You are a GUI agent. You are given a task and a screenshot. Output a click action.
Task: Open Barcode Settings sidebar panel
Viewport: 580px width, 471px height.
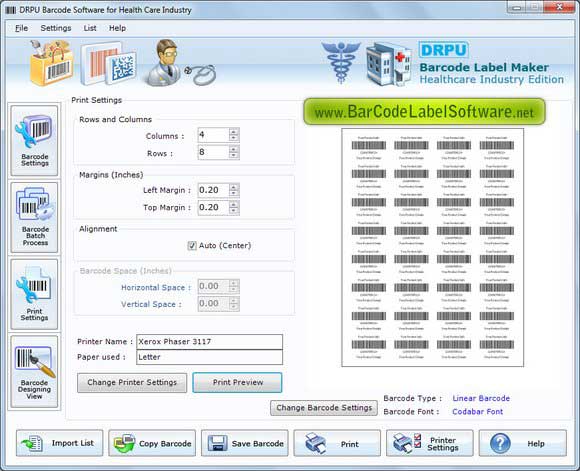click(x=34, y=141)
